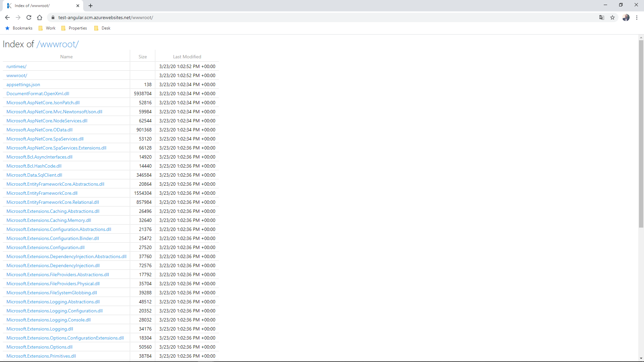
Task: Click the browser back arrow
Action: click(7, 17)
